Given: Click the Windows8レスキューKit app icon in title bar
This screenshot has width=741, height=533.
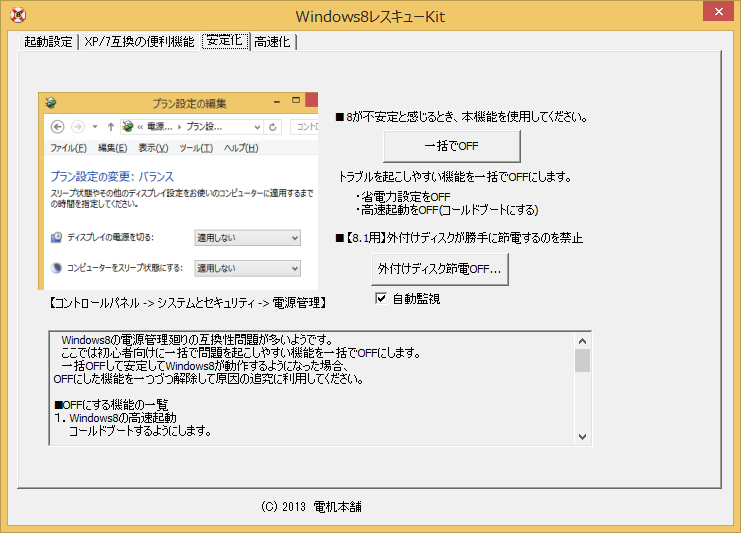Looking at the screenshot, I should [15, 15].
